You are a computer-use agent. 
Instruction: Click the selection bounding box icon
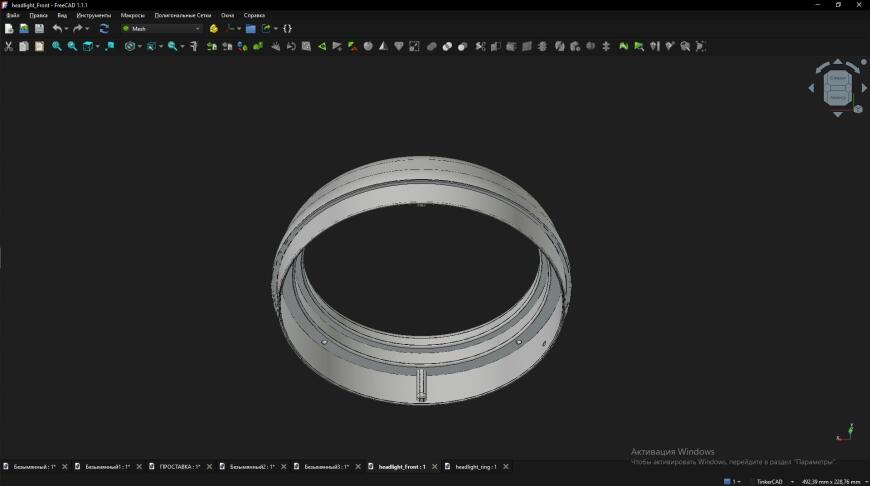[x=151, y=47]
